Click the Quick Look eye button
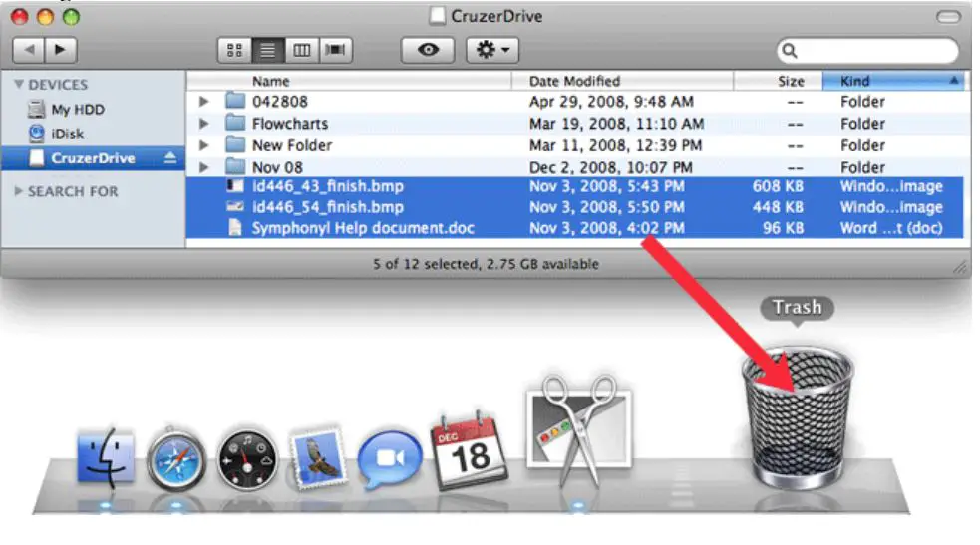The width and height of the screenshot is (980, 545). [428, 50]
